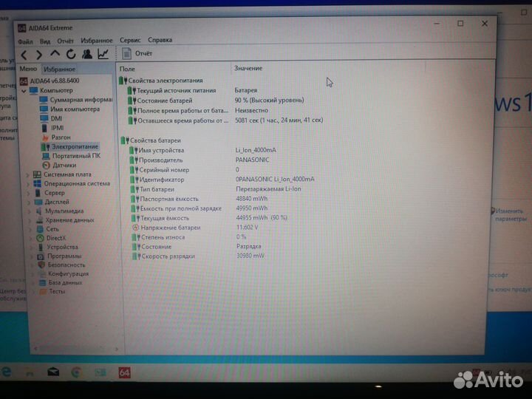Screen dimensions: 532x399
Task: Open the Избранное menu in menu bar
Action: pyautogui.click(x=97, y=41)
